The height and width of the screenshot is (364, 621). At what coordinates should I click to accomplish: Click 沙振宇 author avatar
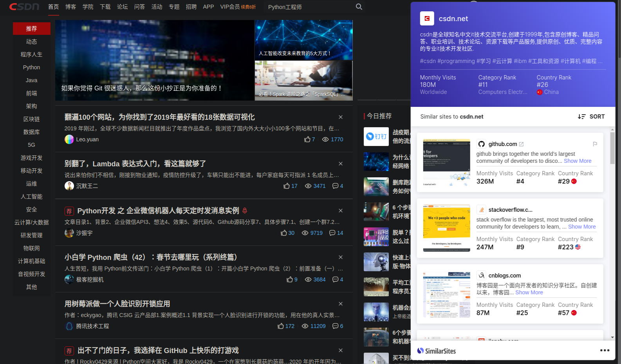69,233
